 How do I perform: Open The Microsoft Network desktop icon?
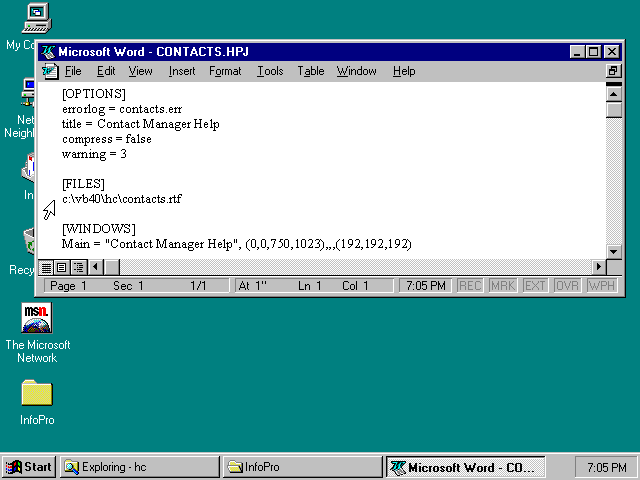[37, 319]
